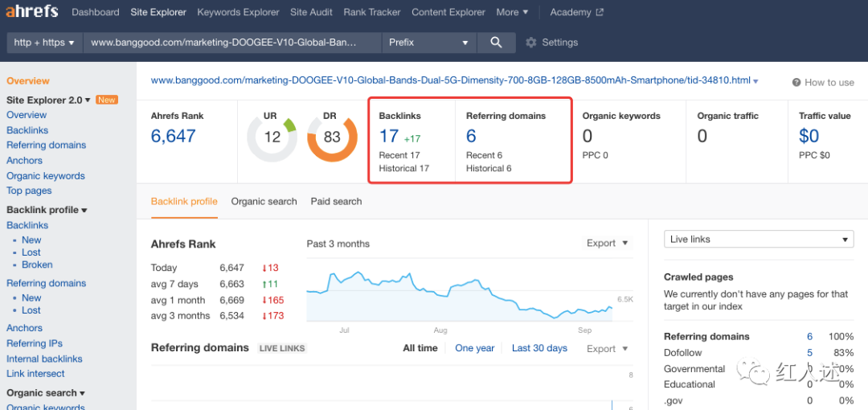This screenshot has height=410, width=868.
Task: Switch to the Paid search tab
Action: click(x=336, y=202)
